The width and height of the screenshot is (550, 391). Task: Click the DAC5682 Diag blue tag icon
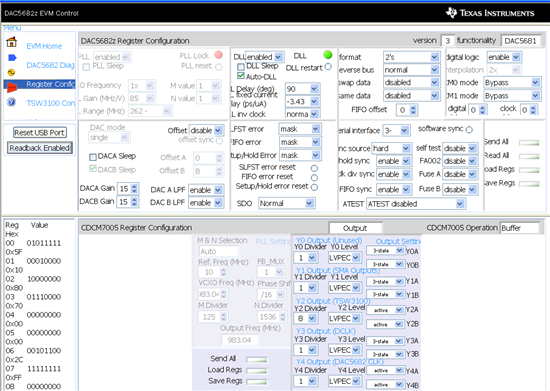point(12,58)
